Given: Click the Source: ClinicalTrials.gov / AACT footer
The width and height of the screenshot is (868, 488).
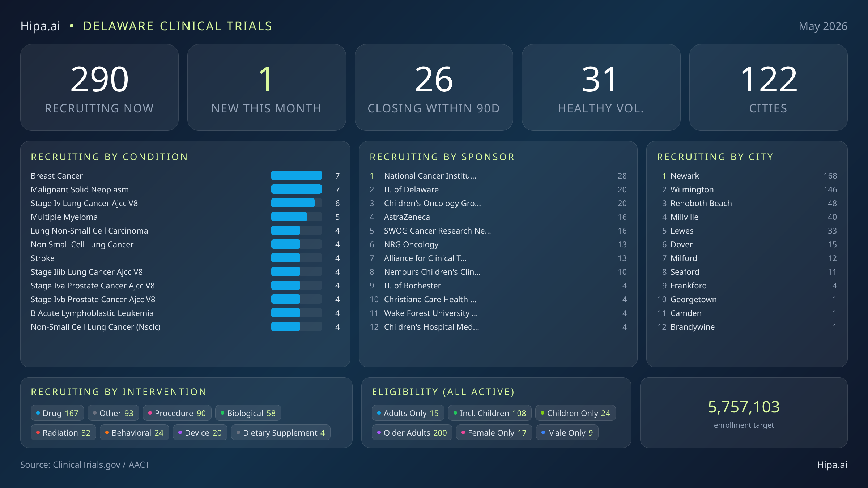Looking at the screenshot, I should (85, 465).
